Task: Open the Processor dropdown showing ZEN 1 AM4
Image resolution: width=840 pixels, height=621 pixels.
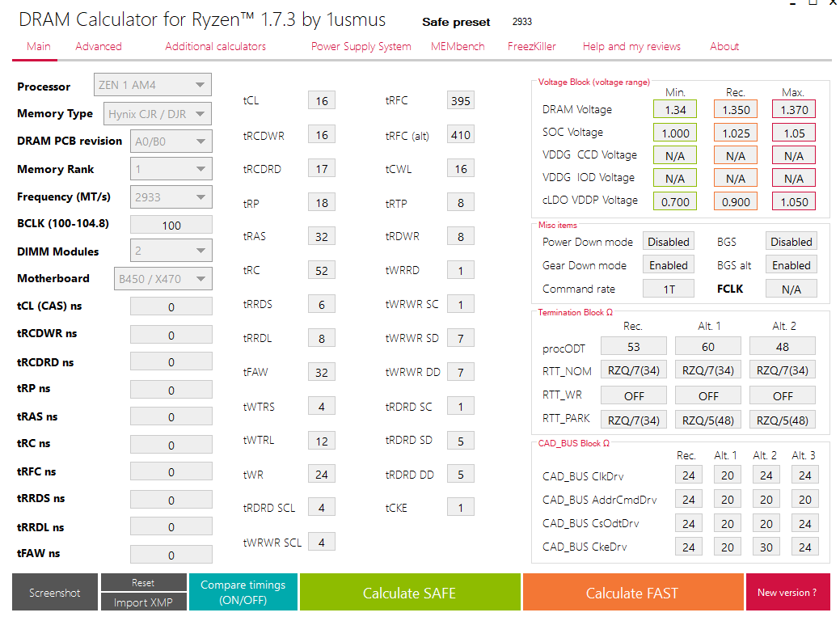Action: point(153,85)
